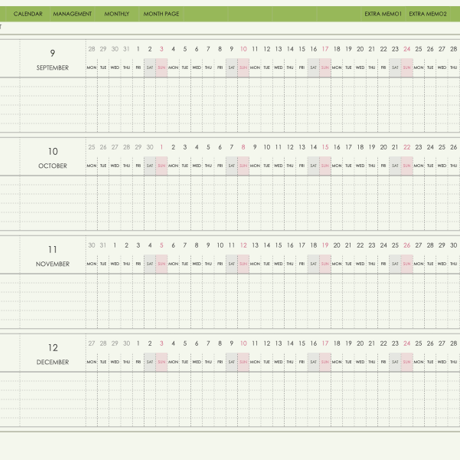Viewport: 460px width, 460px height.
Task: Select date 1 in the September row
Action: coord(138,49)
